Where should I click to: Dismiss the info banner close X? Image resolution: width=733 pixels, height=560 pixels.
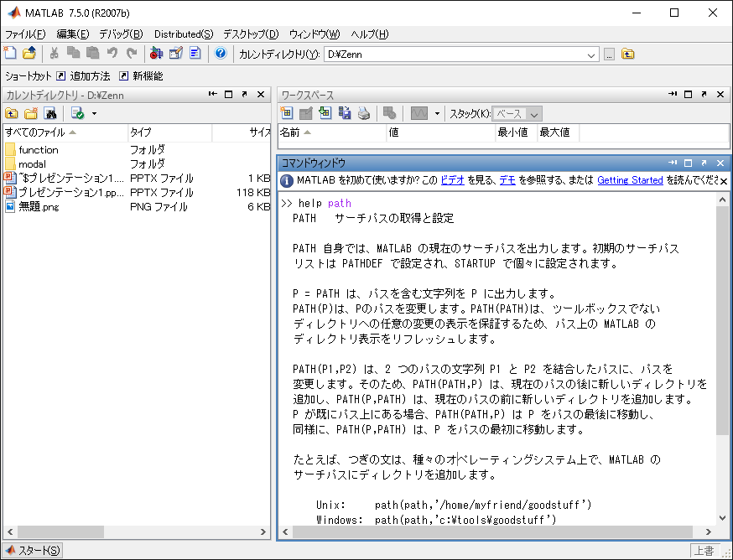[x=723, y=181]
